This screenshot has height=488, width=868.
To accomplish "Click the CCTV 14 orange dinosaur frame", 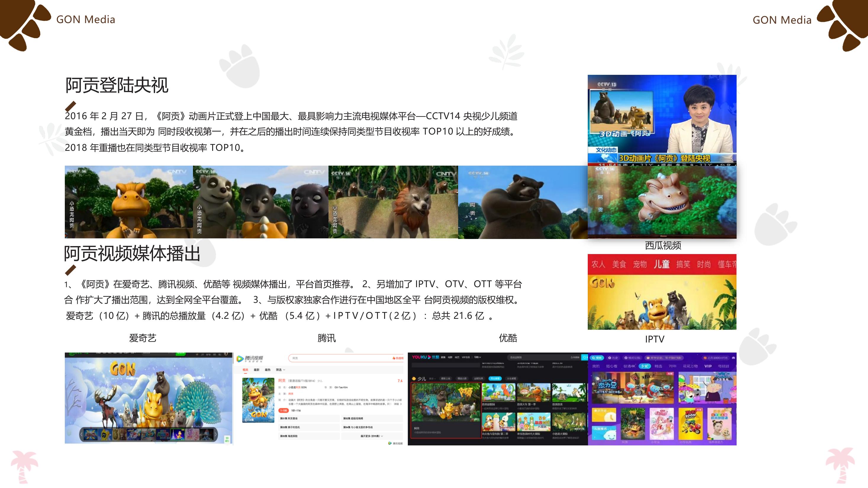I will 129,202.
